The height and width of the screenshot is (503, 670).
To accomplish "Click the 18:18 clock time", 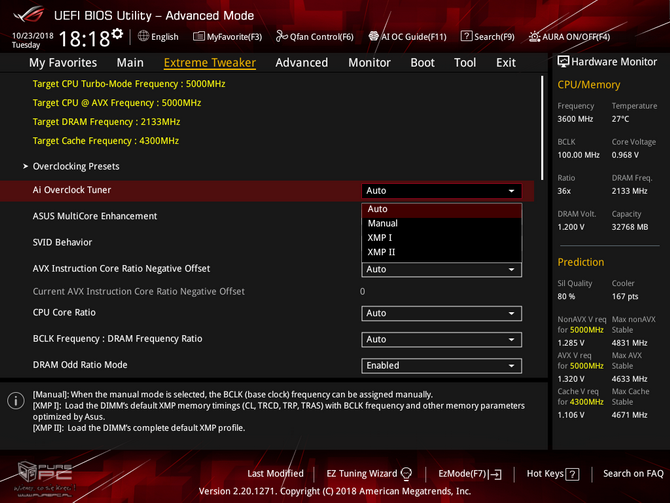I will click(85, 39).
